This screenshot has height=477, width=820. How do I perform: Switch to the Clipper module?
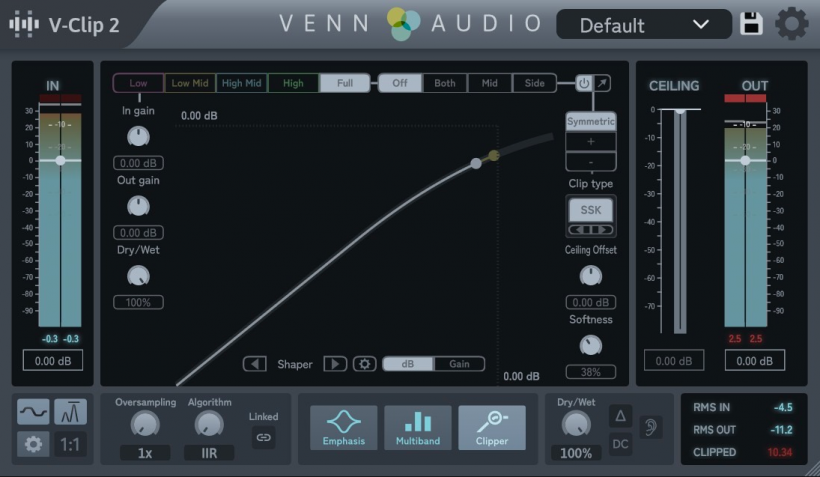point(491,427)
